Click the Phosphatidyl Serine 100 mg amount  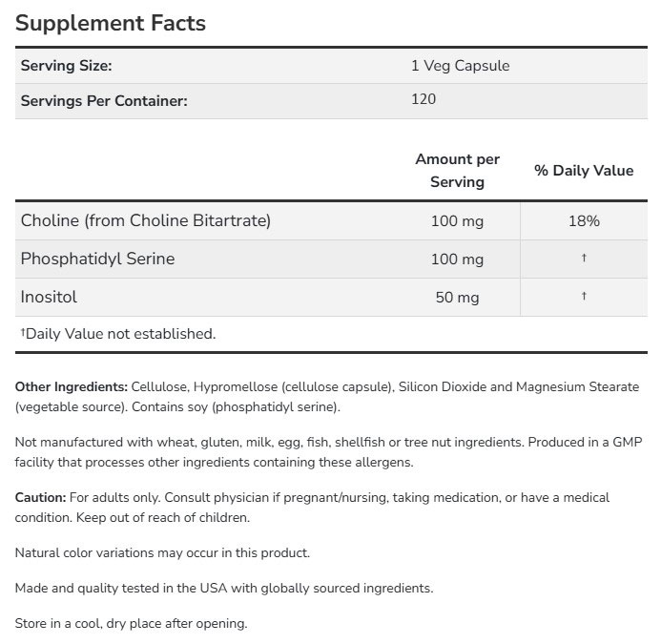pyautogui.click(x=458, y=259)
